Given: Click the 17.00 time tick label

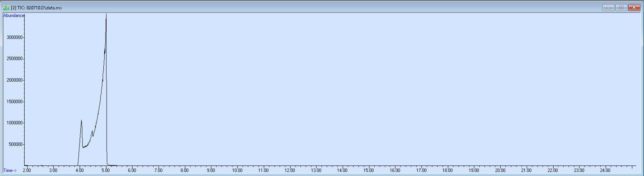Looking at the screenshot, I should [x=421, y=170].
